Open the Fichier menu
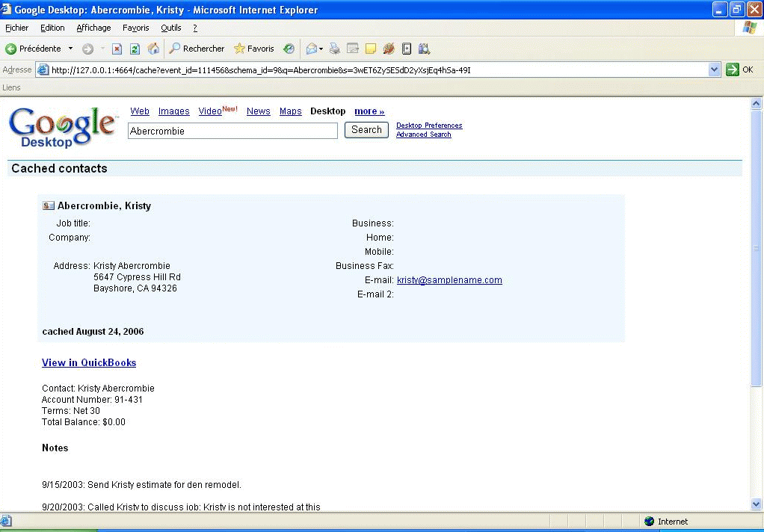Viewport: 764px width, 532px height. [17, 28]
